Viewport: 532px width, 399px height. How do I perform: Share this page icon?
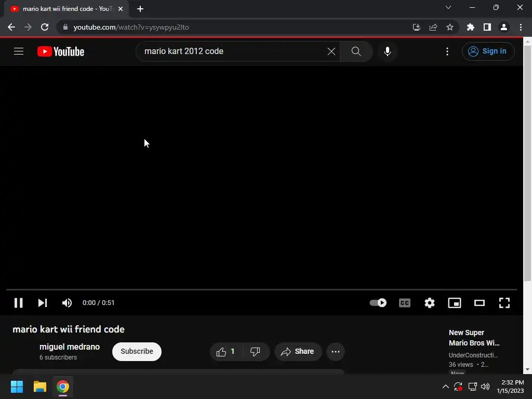[433, 27]
